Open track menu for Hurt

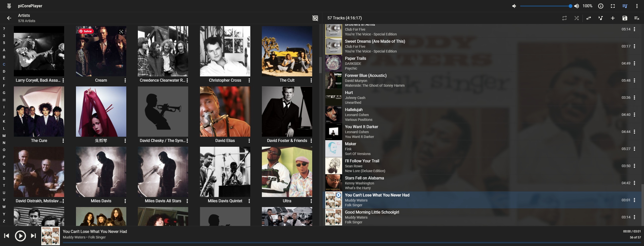pyautogui.click(x=634, y=97)
